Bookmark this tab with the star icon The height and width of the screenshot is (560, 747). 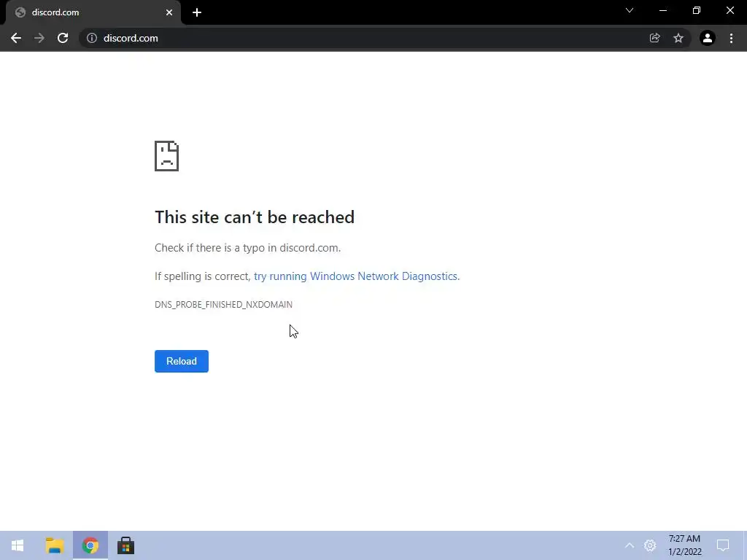[x=678, y=38]
